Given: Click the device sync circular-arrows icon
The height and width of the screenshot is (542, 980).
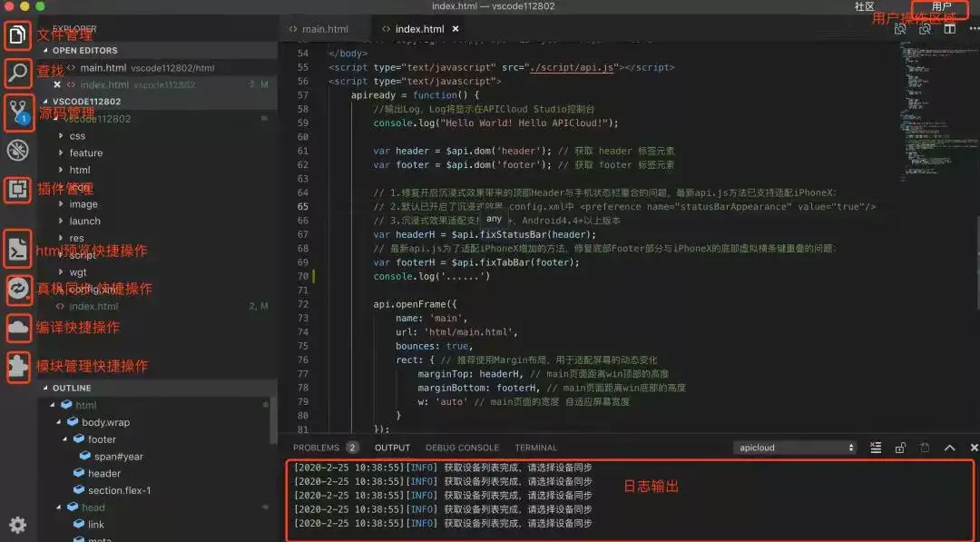Looking at the screenshot, I should (18, 288).
